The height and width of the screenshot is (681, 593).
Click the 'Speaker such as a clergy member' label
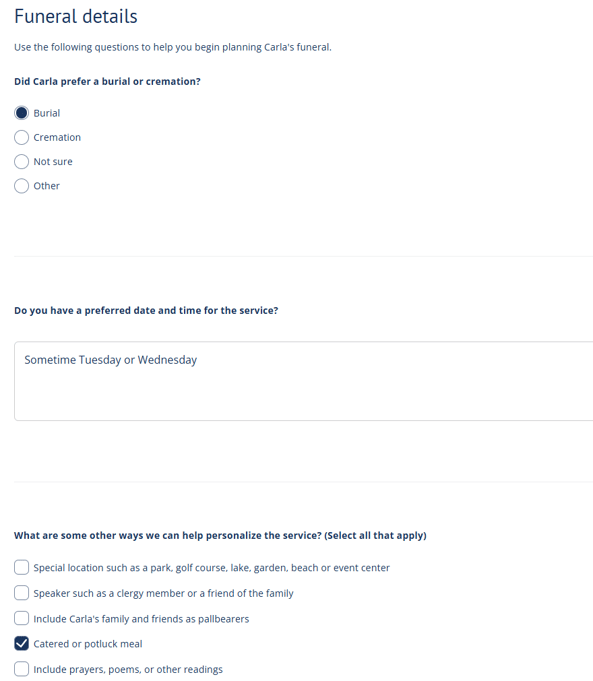pos(163,593)
